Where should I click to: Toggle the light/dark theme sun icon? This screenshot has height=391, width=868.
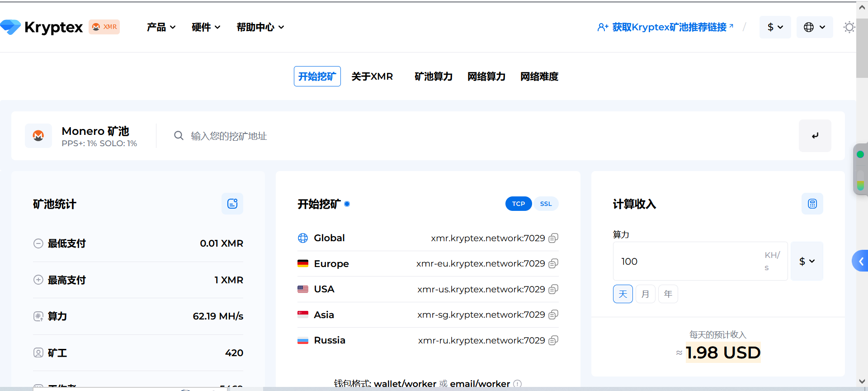[x=849, y=27]
